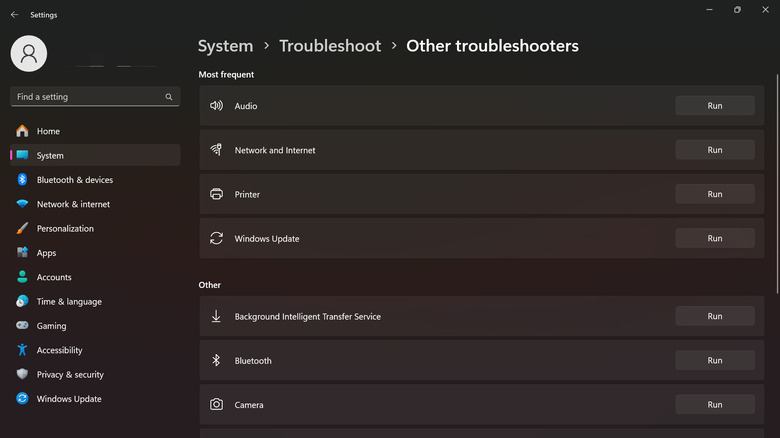
Task: Go to Accounts settings
Action: click(54, 277)
